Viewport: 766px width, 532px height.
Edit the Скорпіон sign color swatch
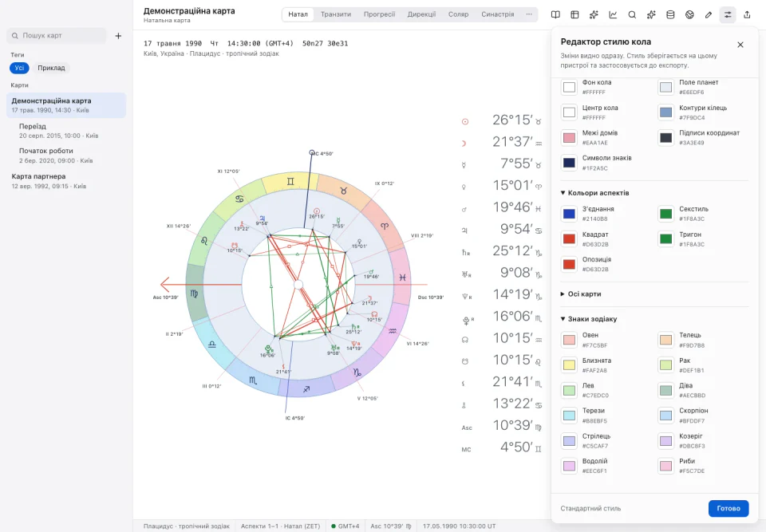[665, 416]
